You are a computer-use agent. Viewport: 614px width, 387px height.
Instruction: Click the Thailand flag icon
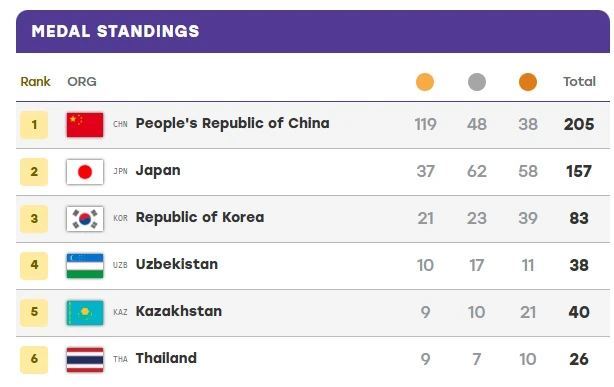85,360
